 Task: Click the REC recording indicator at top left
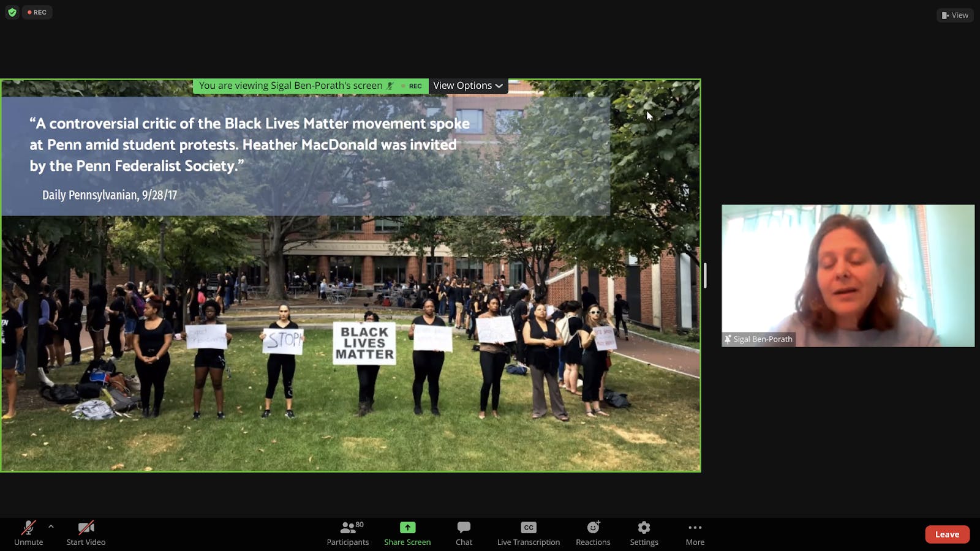tap(37, 12)
